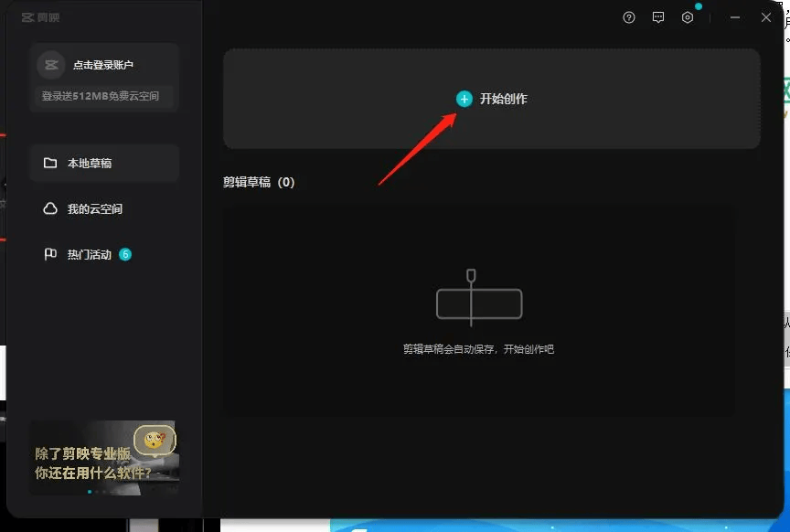790x532 pixels.
Task: Click the 登录送512MB免费云空间 banner
Action: 104,96
